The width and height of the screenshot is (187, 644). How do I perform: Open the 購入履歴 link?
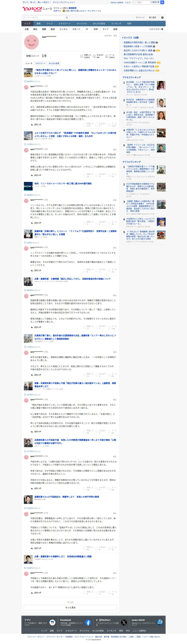[x=152, y=17]
